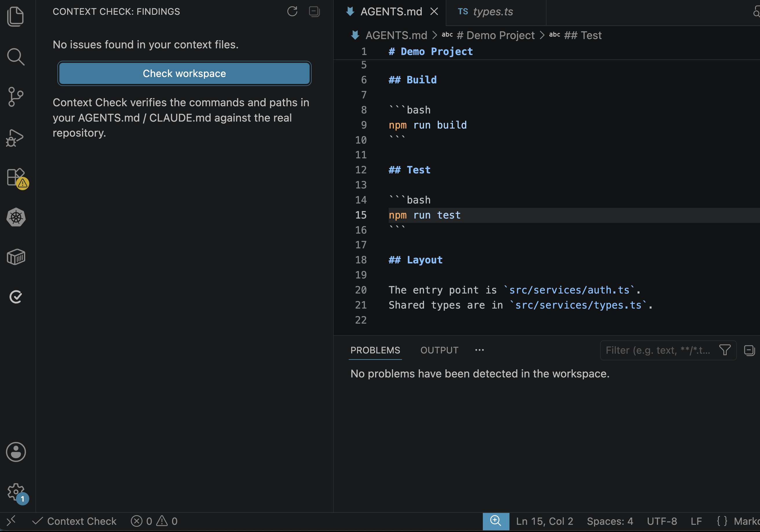Click Ln 15, Col 2 cursor position

544,521
